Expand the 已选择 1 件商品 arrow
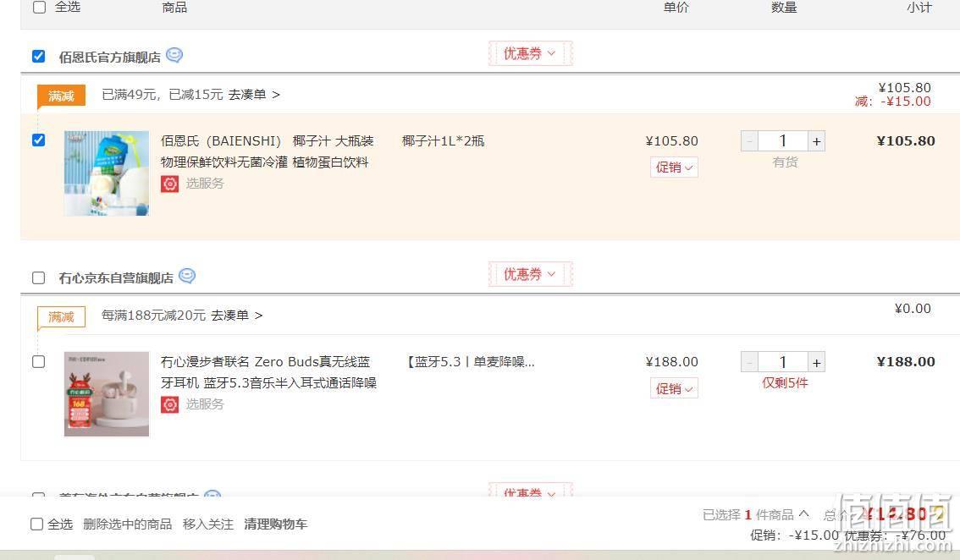Viewport: 960px width, 560px height. click(804, 513)
